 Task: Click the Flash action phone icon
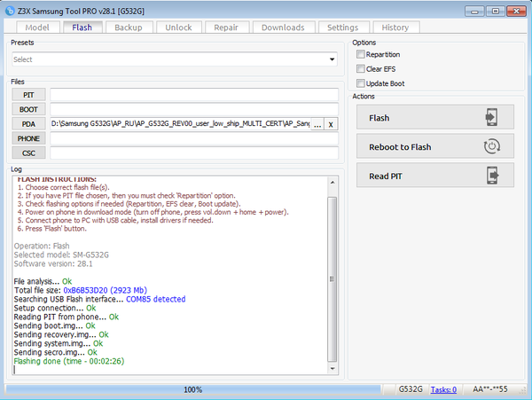coord(493,117)
